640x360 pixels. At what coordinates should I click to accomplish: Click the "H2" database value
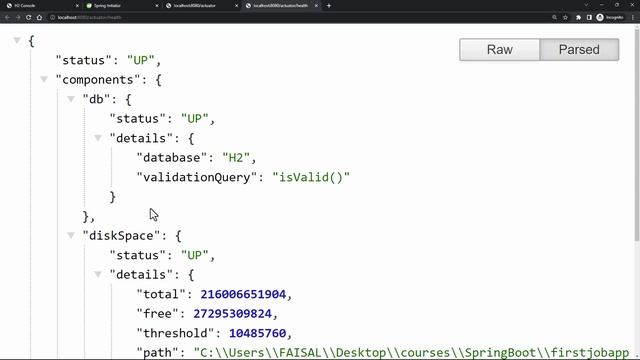236,158
